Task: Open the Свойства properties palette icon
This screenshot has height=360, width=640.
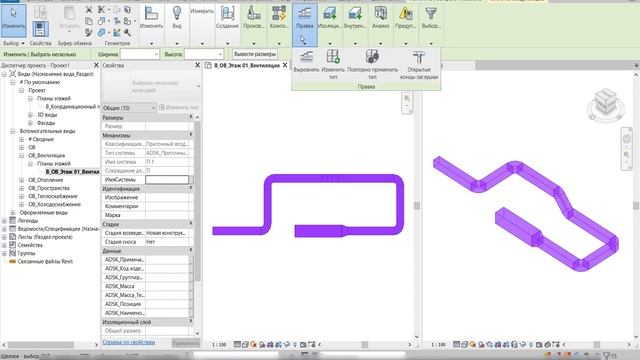Action: (x=40, y=29)
